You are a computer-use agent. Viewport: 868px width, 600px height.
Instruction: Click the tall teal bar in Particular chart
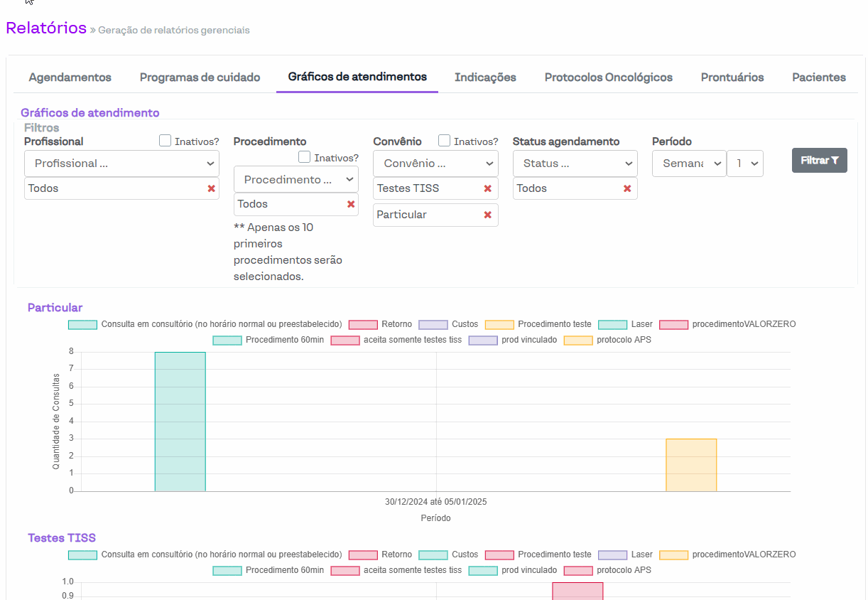[x=180, y=421]
